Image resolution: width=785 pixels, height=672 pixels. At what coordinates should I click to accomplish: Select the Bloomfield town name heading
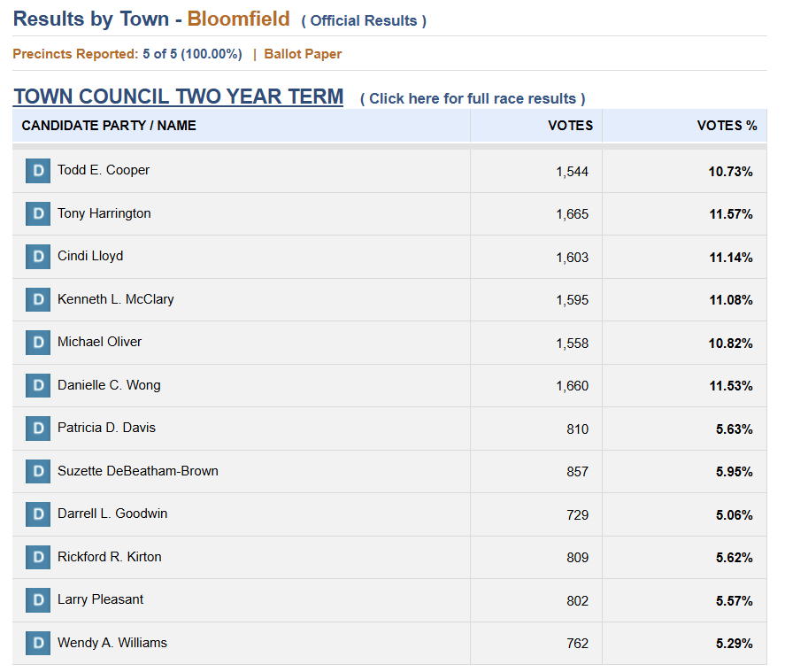[239, 19]
